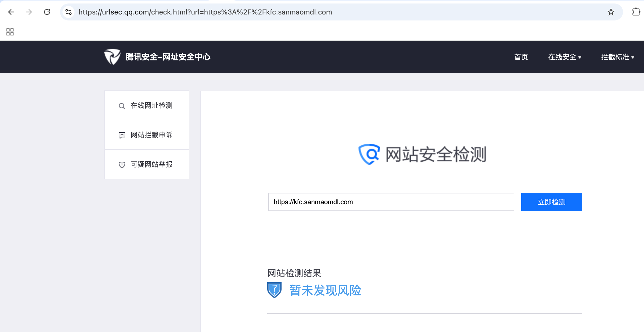Image resolution: width=644 pixels, height=332 pixels.
Task: Bookmark this page with the star
Action: (x=611, y=12)
